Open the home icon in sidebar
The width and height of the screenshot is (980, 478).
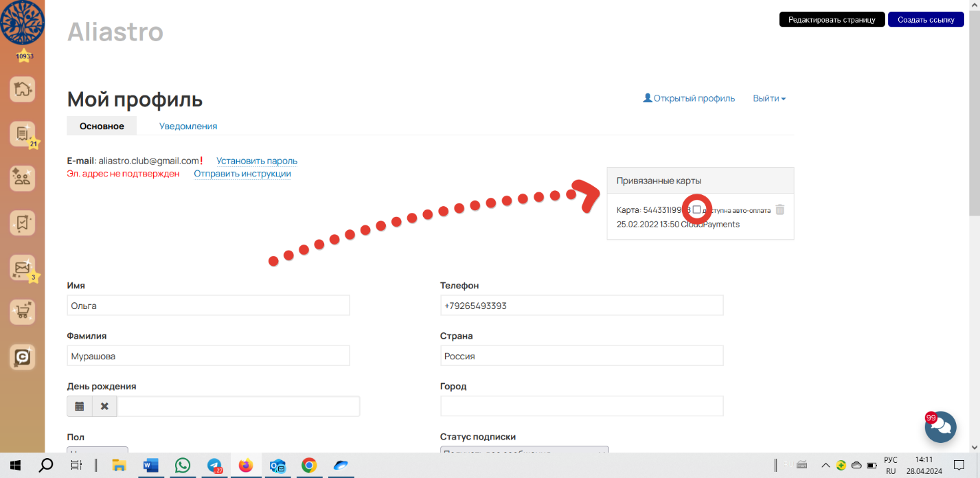coord(22,89)
